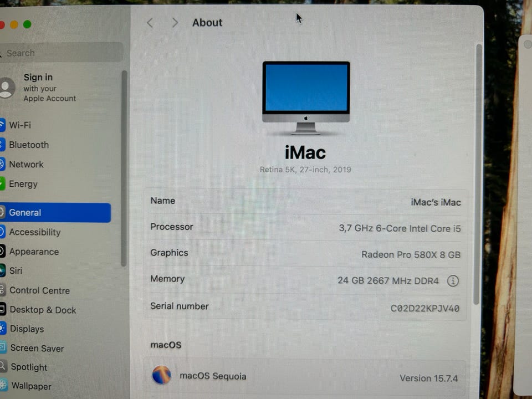Select the macOS Sequoia logo icon

(161, 375)
